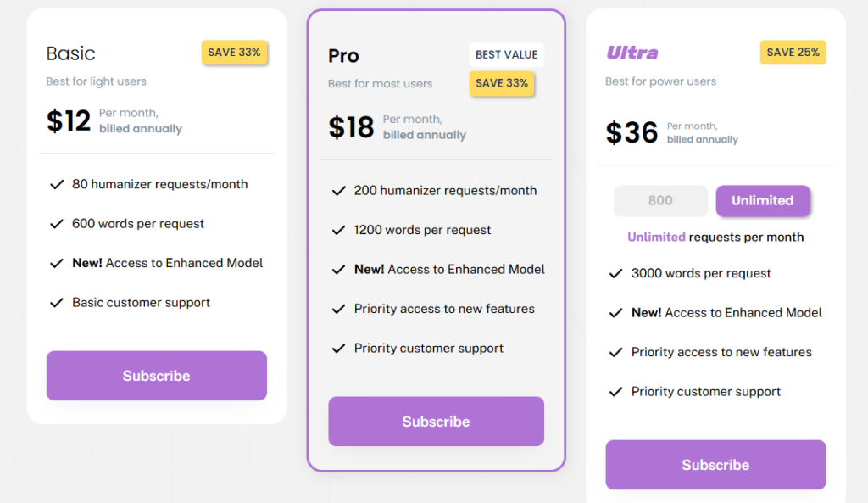Select the Unlimited requests option

[x=762, y=201]
